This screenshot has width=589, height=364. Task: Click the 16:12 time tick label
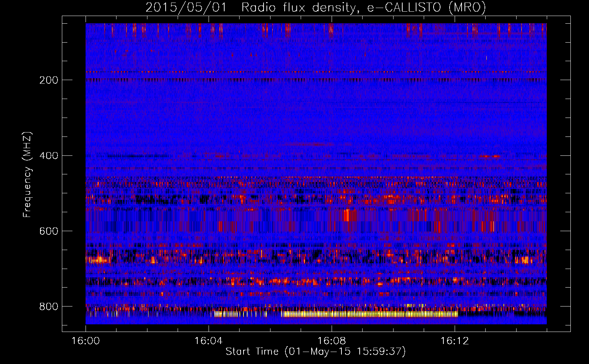pos(455,341)
